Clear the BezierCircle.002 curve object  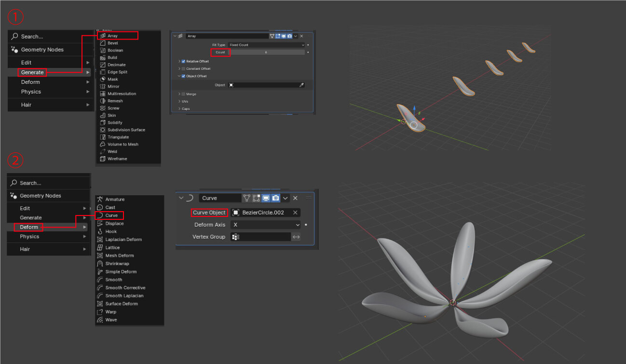coord(295,213)
